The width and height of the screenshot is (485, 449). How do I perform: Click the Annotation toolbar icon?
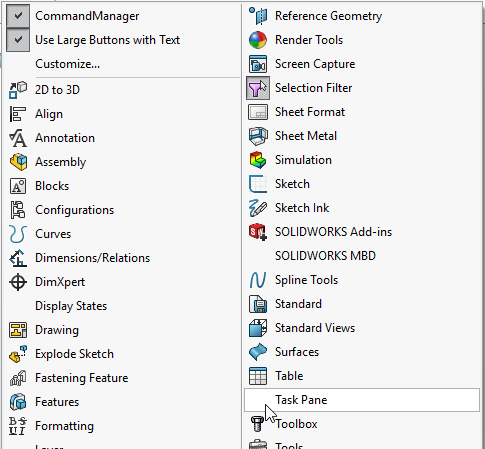[18, 138]
